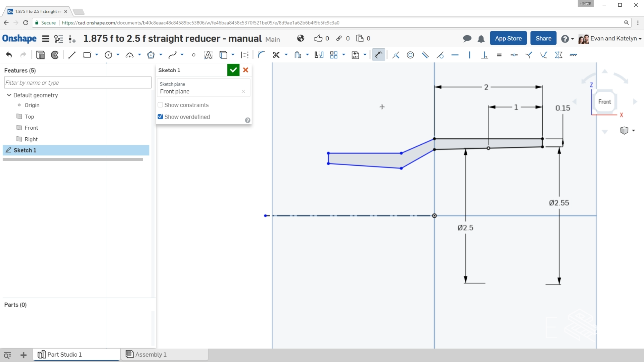
Task: Apply the Coincident constraint
Action: coord(396,55)
